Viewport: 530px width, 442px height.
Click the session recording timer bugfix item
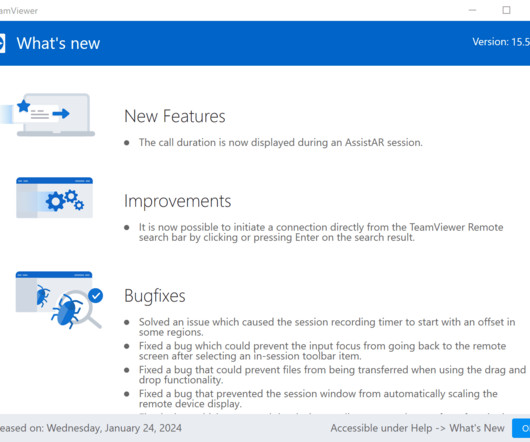tap(327, 327)
